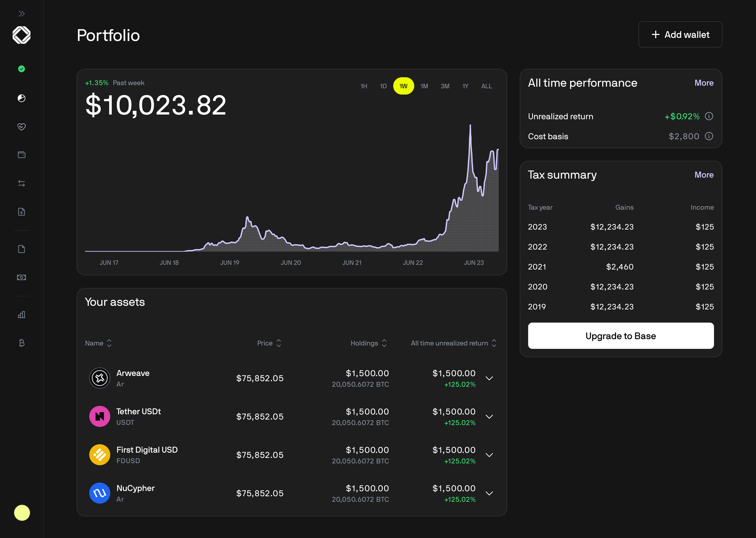
Task: Expand the collapsed sidebar navigation
Action: tap(22, 14)
